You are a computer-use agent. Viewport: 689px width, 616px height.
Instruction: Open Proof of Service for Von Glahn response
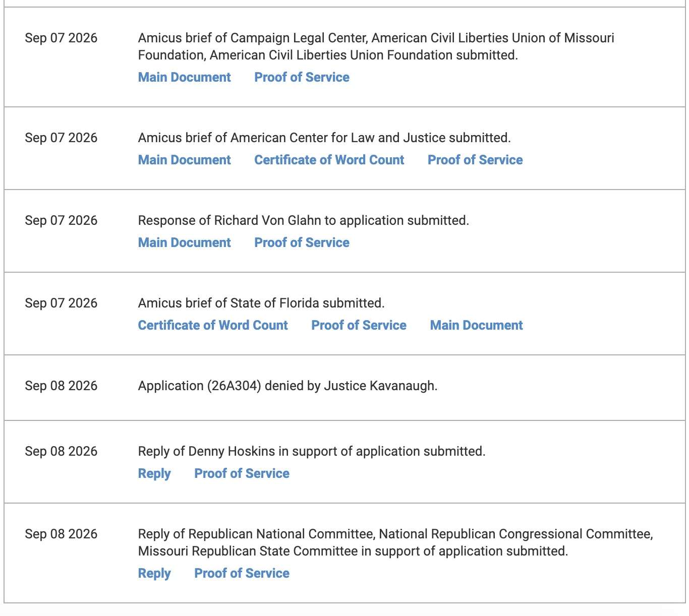(302, 242)
